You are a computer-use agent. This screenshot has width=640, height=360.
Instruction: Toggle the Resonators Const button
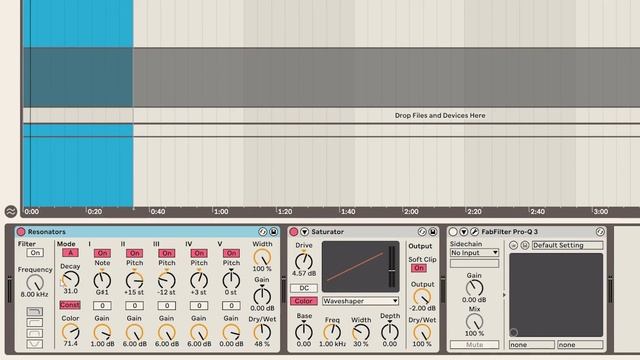coord(70,305)
